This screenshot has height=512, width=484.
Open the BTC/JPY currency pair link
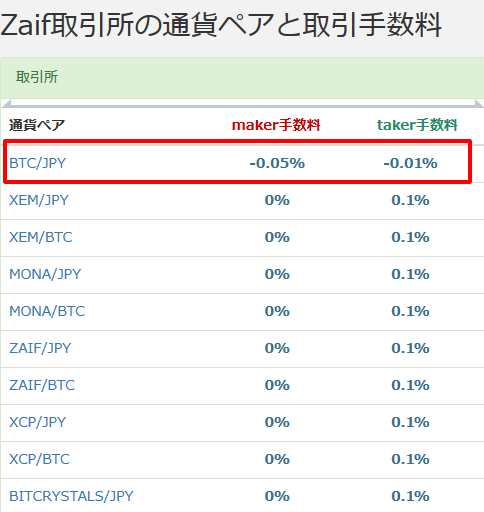[38, 163]
